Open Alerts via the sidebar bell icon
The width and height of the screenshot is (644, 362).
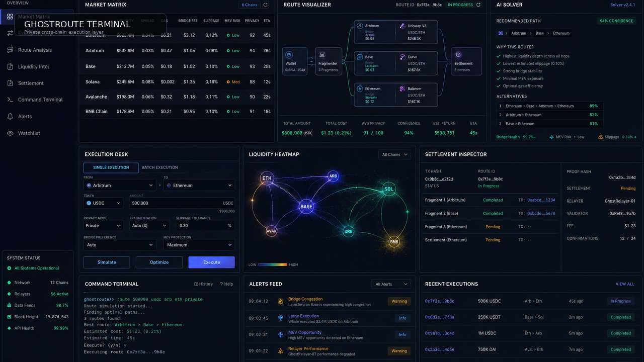click(10, 116)
